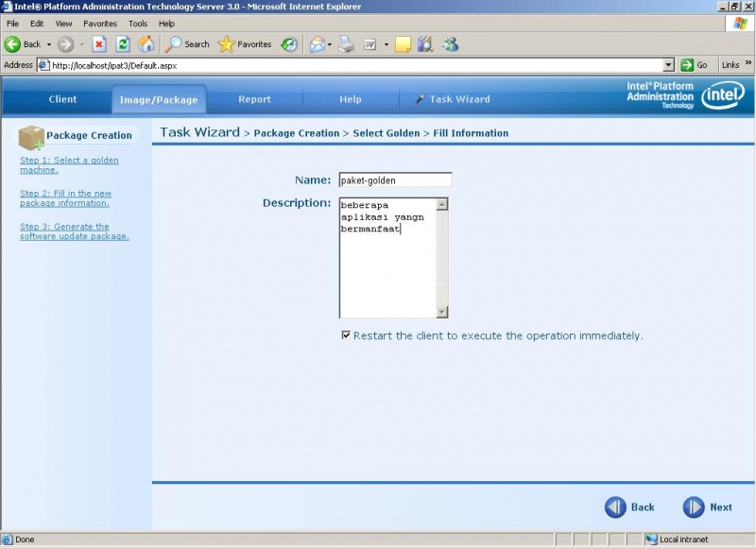This screenshot has height=549, width=756.
Task: Click the Next button
Action: [707, 507]
